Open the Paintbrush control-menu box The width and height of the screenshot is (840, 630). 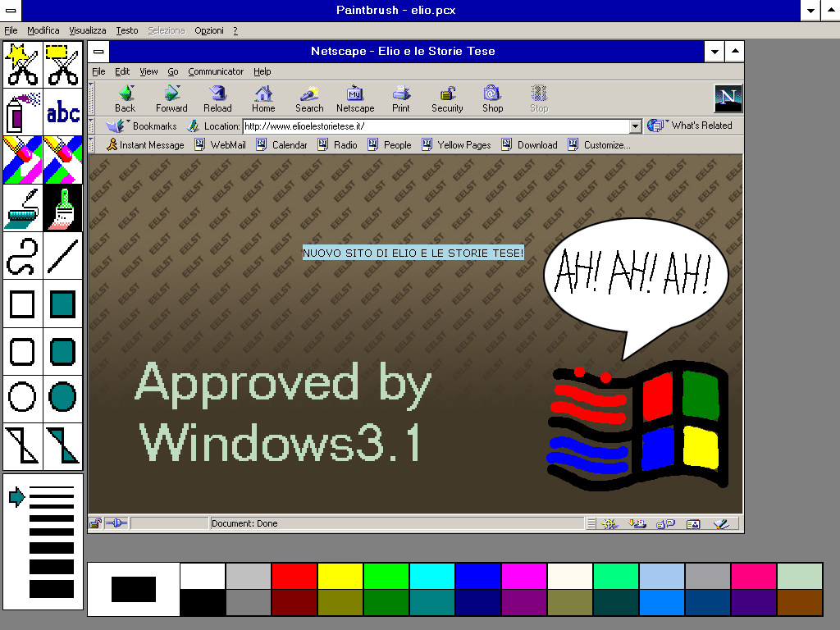pyautogui.click(x=10, y=10)
